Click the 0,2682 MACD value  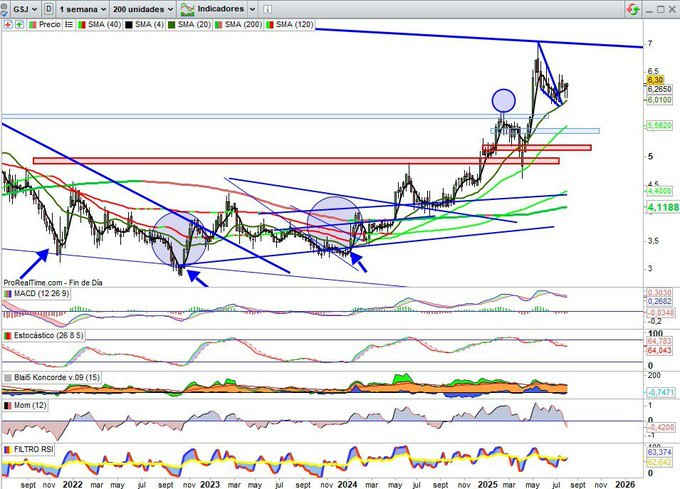tap(659, 301)
